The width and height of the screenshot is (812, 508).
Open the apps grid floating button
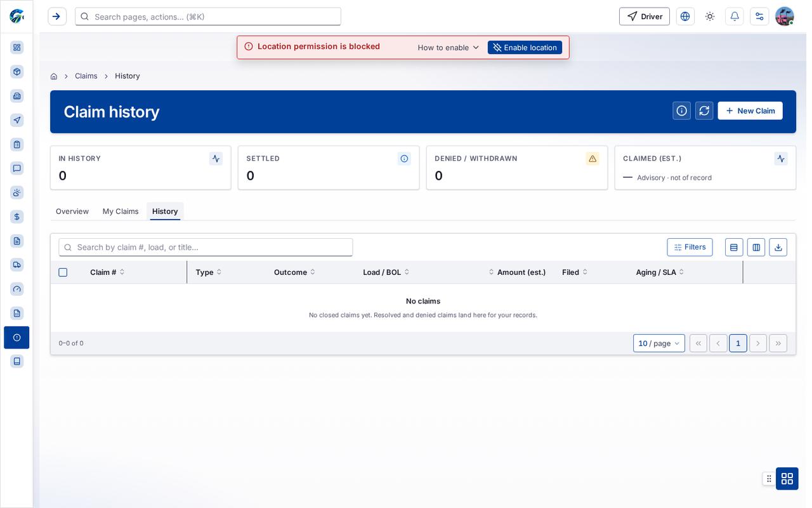[x=787, y=479]
